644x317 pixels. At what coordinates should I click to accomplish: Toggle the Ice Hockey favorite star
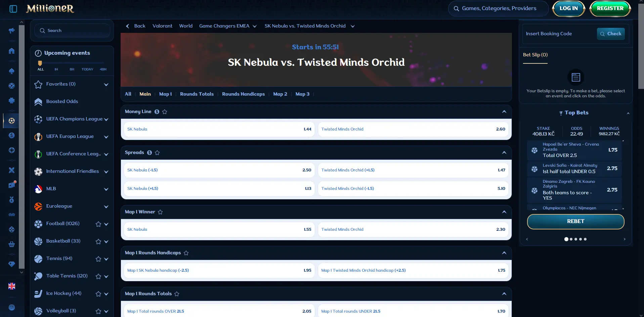98,294
